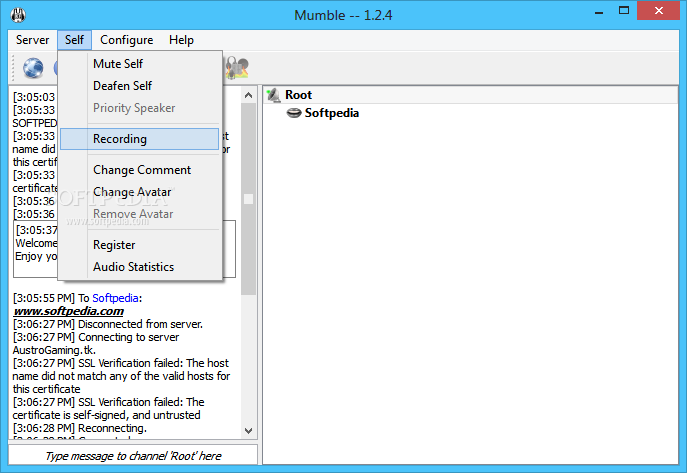
Task: Click 'Reconnecting.' log entry
Action: 112,428
